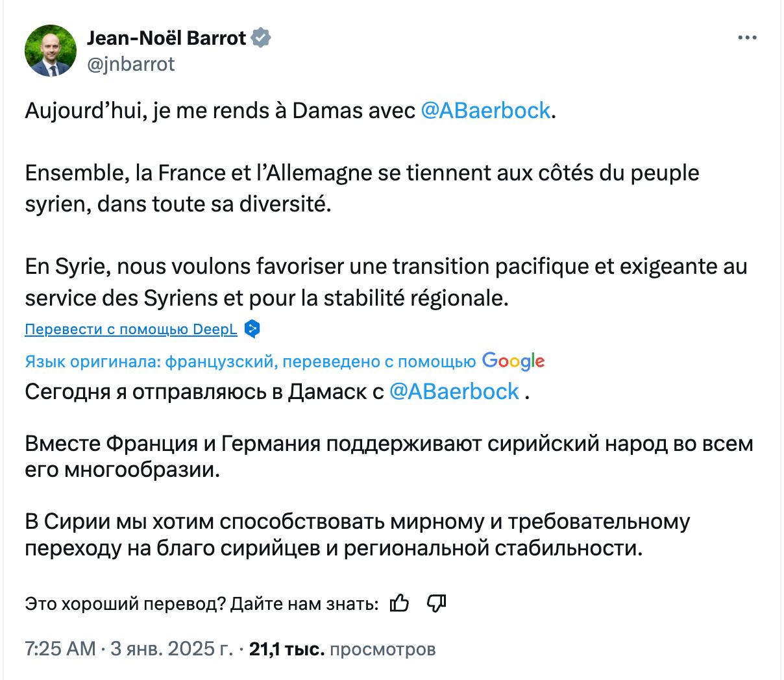Viewport: 784px width, 680px height.
Task: Click the "En Syrie, nous voulons" paragraph
Action: point(386,282)
